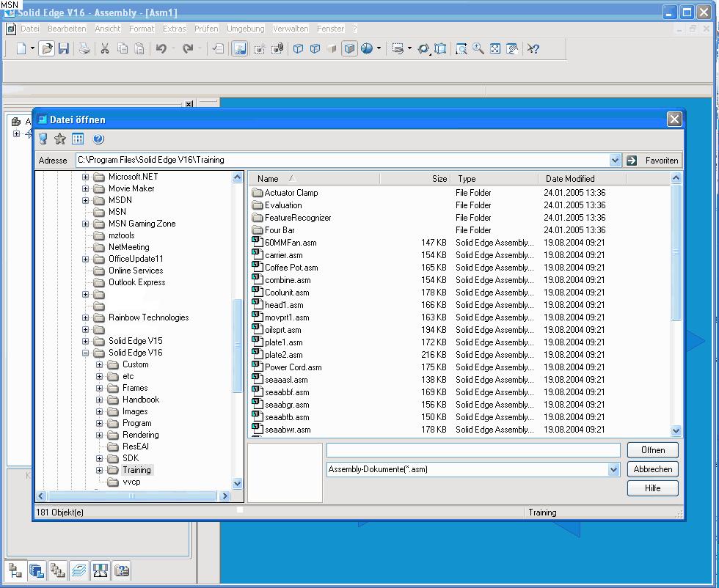719x588 pixels.
Task: Click the star favorites icon in dialog
Action: coord(60,139)
